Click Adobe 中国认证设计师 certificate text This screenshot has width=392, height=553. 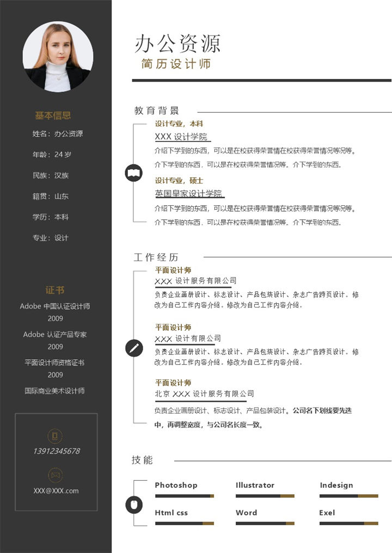pos(55,306)
